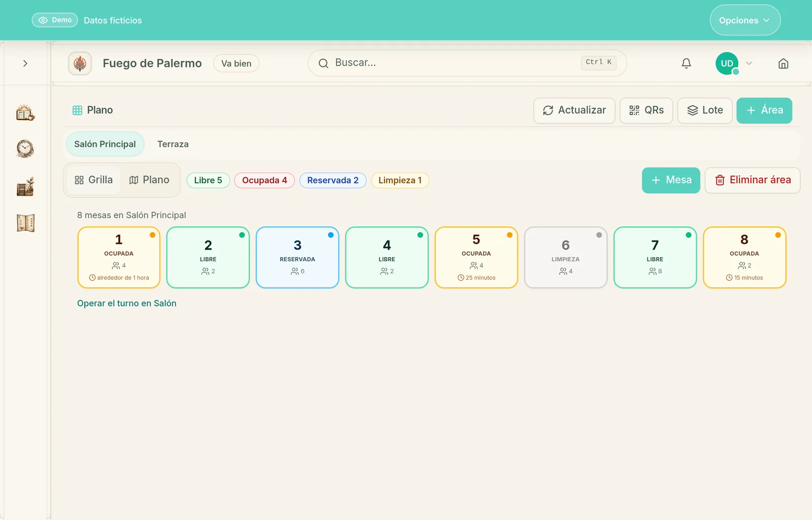Click the Fuego de Palermo flame logo
The height and width of the screenshot is (520, 812).
80,63
